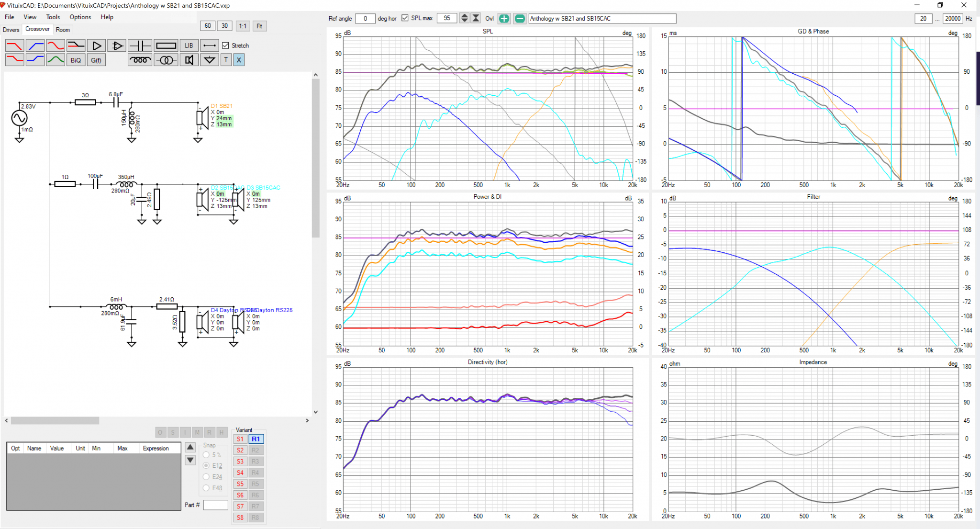Select the Crossover tab
The height and width of the screenshot is (529, 980).
(37, 29)
